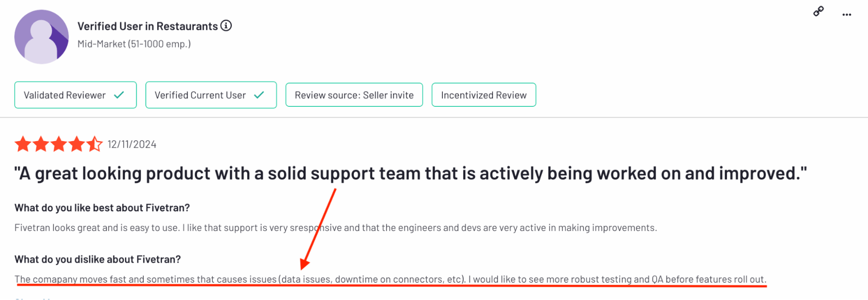868x300 pixels.
Task: Click the Incentivized Review badge
Action: pos(484,95)
